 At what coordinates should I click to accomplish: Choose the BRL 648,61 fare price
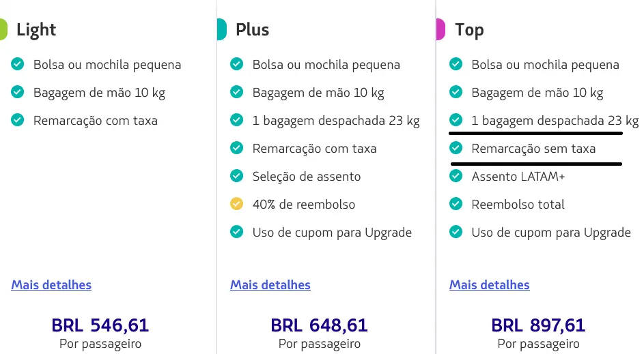pos(319,325)
